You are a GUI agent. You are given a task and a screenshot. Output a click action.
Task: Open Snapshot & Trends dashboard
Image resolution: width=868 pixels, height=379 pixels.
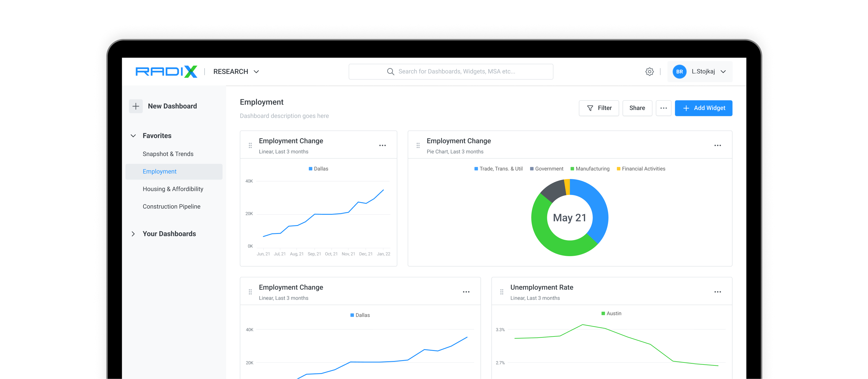[x=168, y=154]
